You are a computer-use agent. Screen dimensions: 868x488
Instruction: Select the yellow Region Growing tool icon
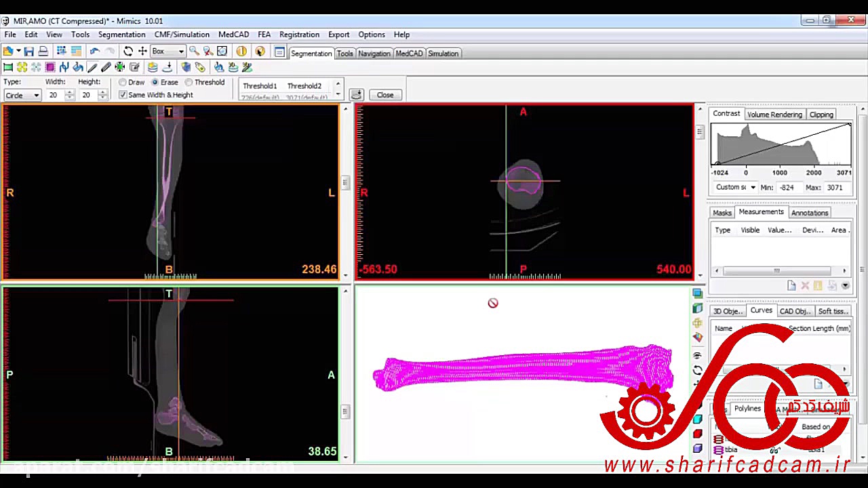click(x=22, y=67)
